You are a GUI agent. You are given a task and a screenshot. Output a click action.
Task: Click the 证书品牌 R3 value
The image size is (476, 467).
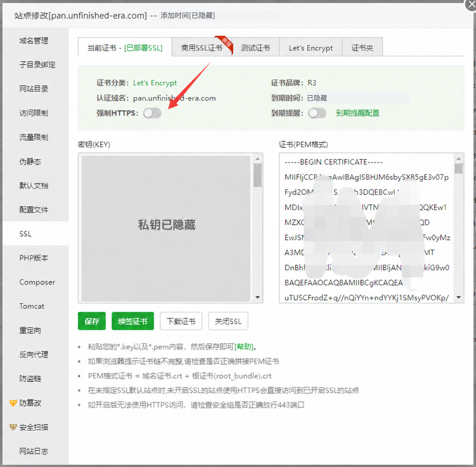pyautogui.click(x=312, y=83)
